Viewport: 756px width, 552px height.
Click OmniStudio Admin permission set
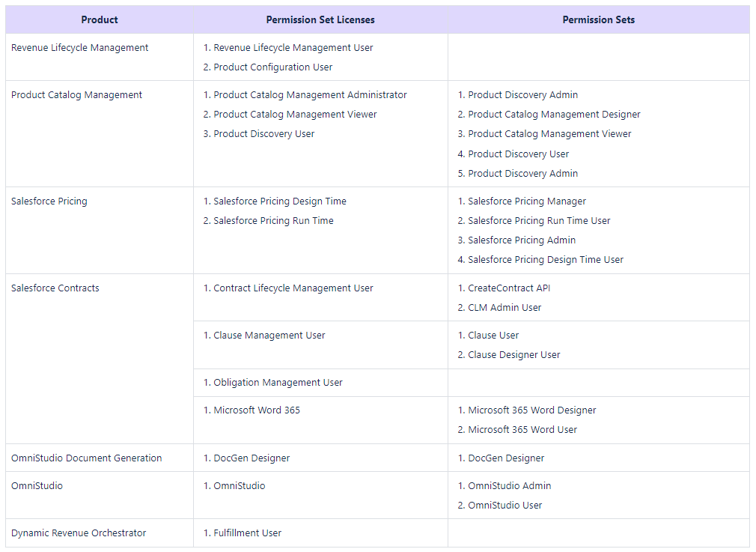509,486
